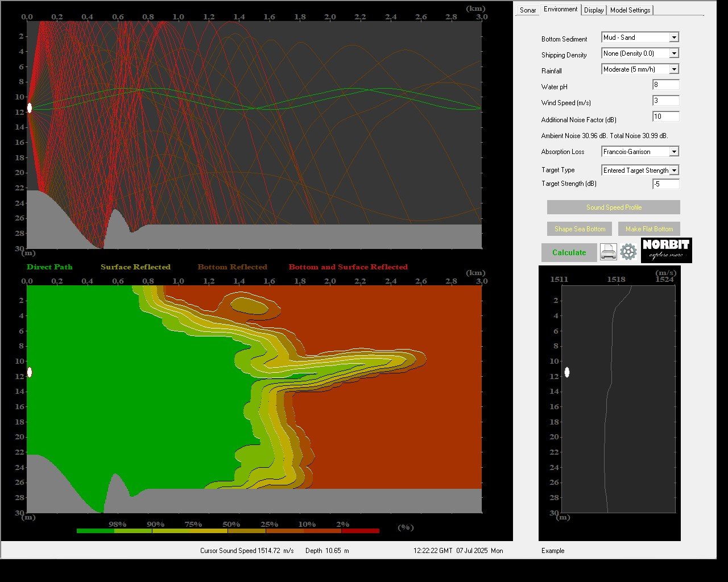Click the Surface Reflected legend label
Screen dimensions: 728x582
(x=135, y=267)
